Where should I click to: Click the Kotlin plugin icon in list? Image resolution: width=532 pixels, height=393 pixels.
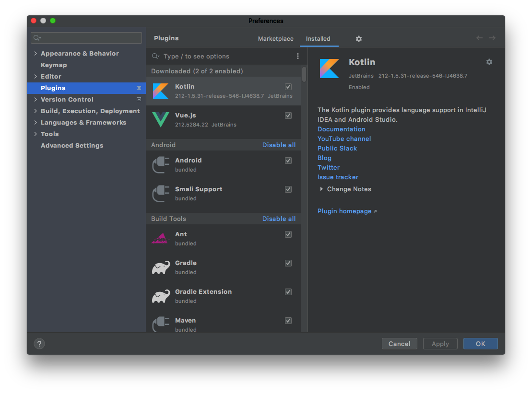[x=161, y=91]
